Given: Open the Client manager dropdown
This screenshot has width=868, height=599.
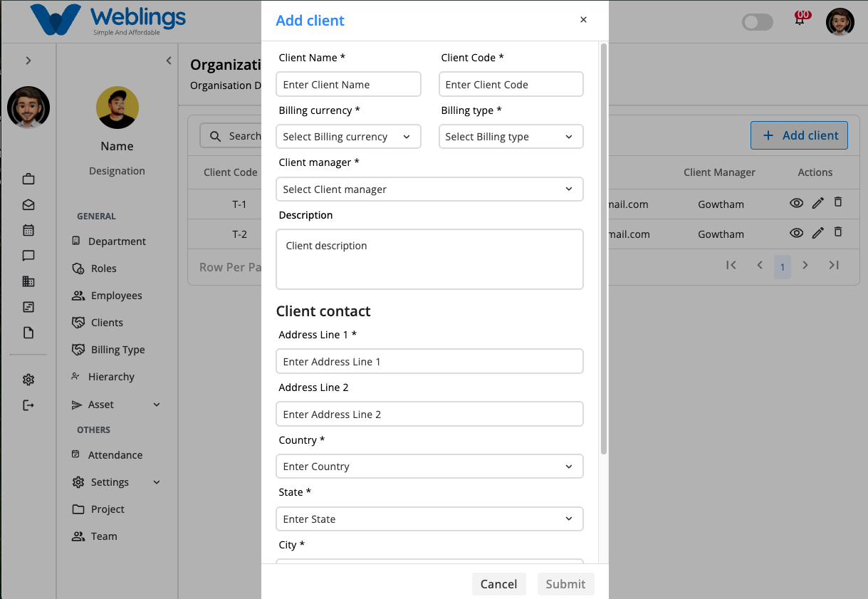Looking at the screenshot, I should point(429,189).
